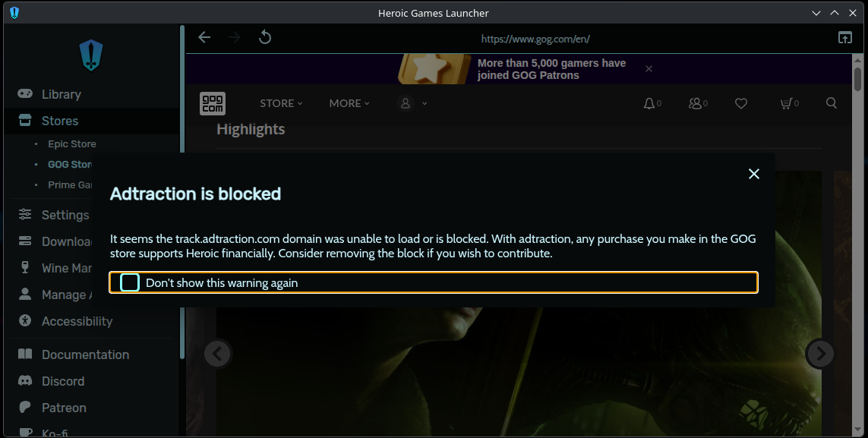This screenshot has width=868, height=438.
Task: Reload the GOG store page
Action: point(265,37)
